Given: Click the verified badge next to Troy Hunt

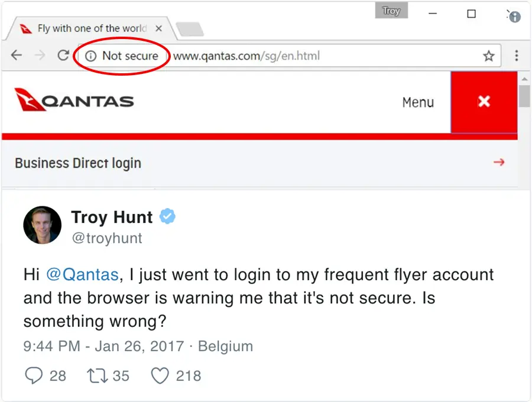Looking at the screenshot, I should click(167, 217).
